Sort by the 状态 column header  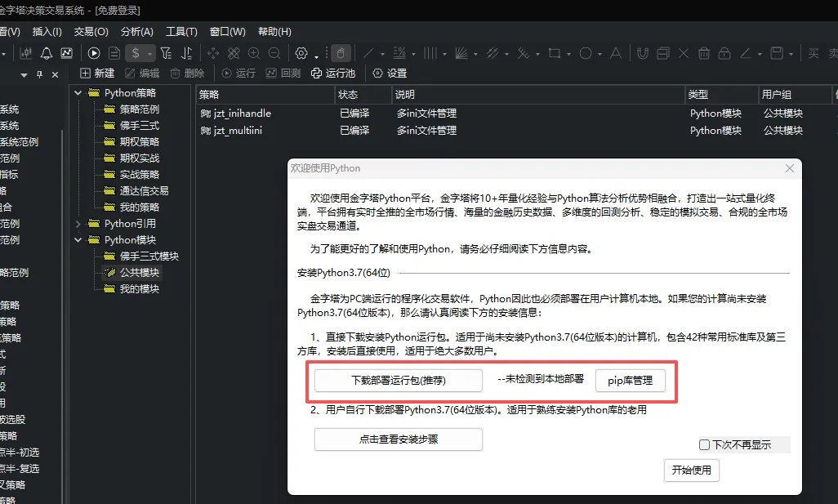pos(363,95)
